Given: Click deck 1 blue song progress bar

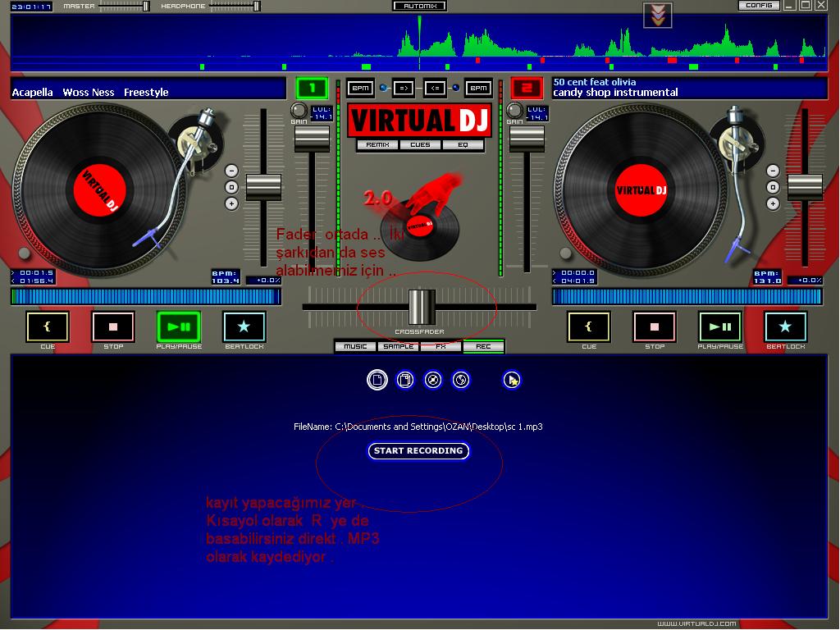Looking at the screenshot, I should (x=146, y=297).
